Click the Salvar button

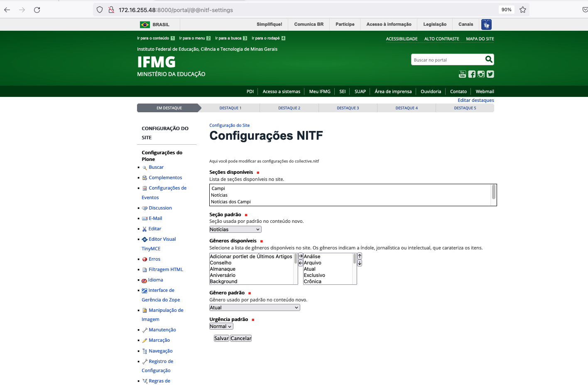point(221,338)
